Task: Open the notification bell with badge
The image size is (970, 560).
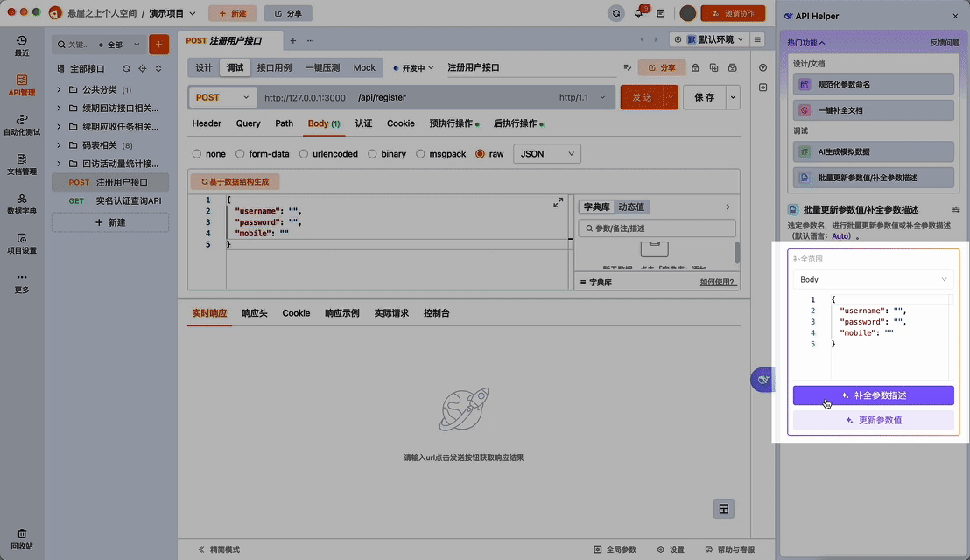Action: click(638, 12)
